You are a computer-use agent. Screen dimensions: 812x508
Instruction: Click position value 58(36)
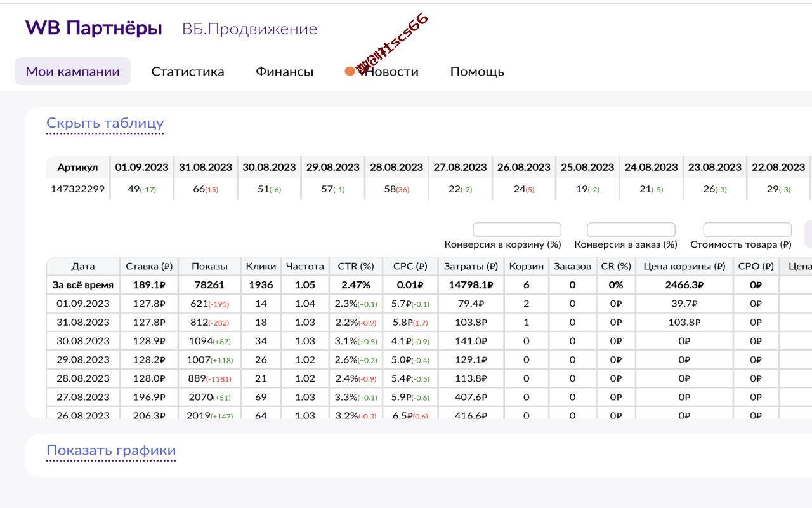[x=396, y=189]
